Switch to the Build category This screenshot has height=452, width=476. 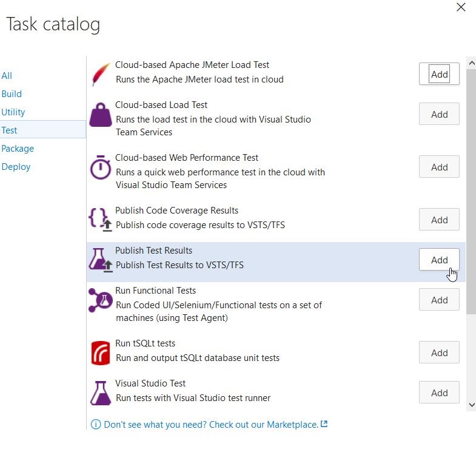pyautogui.click(x=12, y=94)
